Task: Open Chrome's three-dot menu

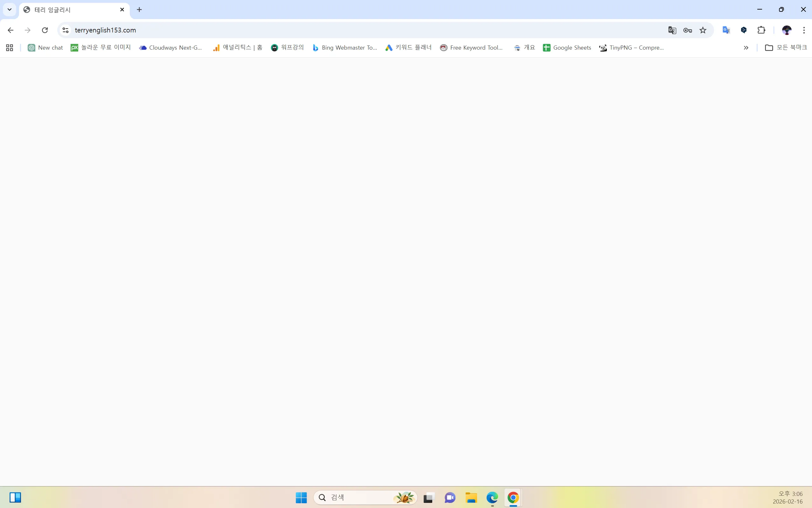Action: (804, 30)
